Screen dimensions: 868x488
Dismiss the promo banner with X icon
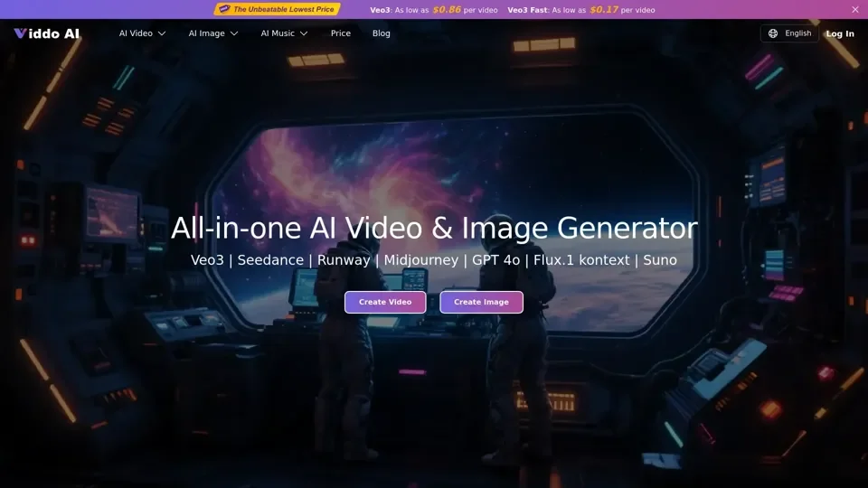pyautogui.click(x=855, y=9)
